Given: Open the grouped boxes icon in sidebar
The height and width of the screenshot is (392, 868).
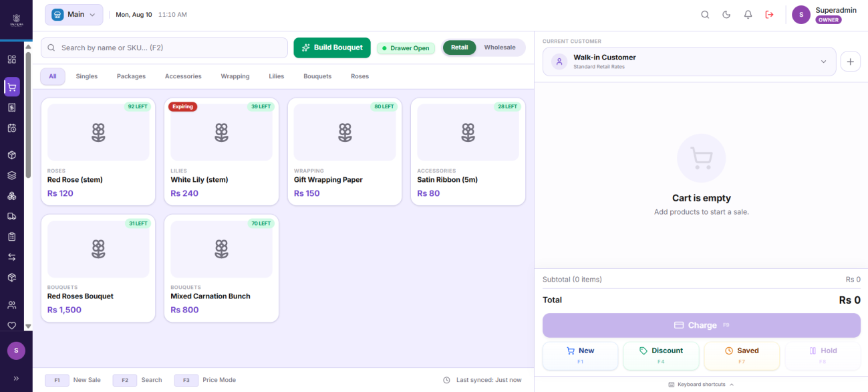Looking at the screenshot, I should coord(11,196).
